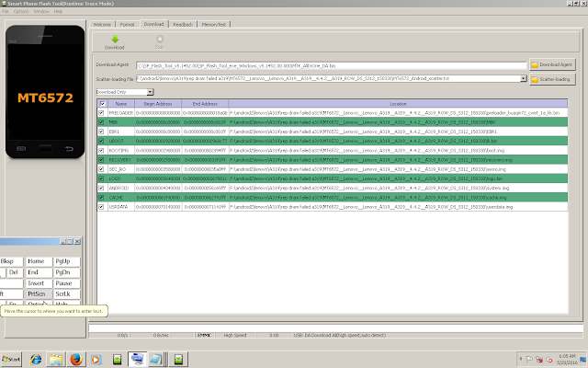Open the Download Only mode dropdown

click(x=150, y=92)
